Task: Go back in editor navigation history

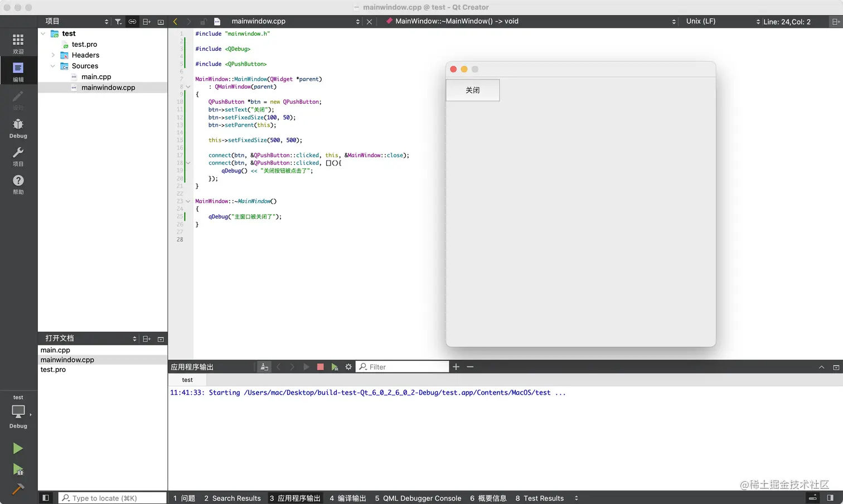Action: click(175, 22)
